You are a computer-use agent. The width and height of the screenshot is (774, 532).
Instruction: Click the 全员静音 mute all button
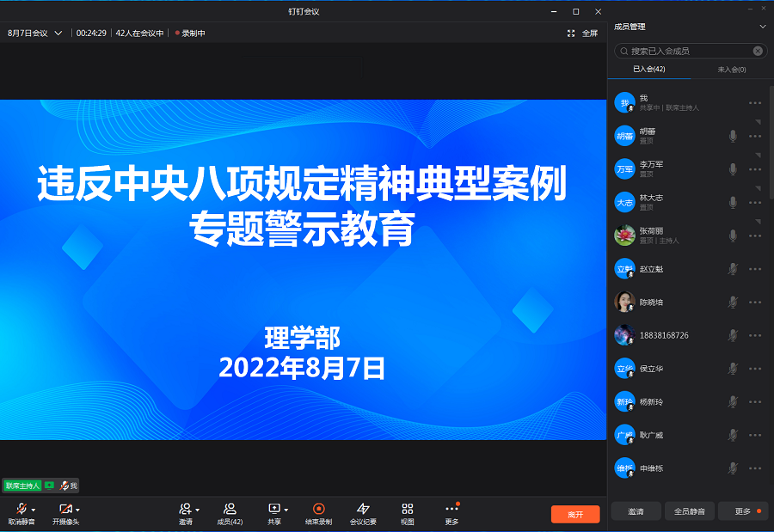pyautogui.click(x=689, y=511)
